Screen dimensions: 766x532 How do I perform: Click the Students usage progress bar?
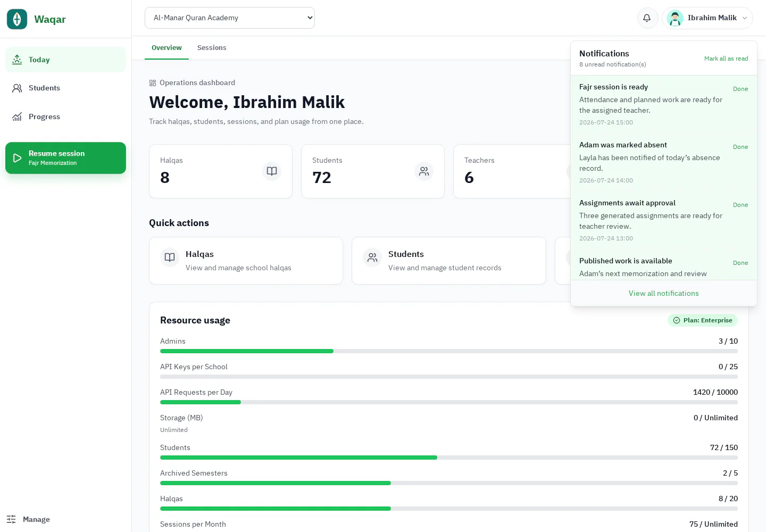448,458
